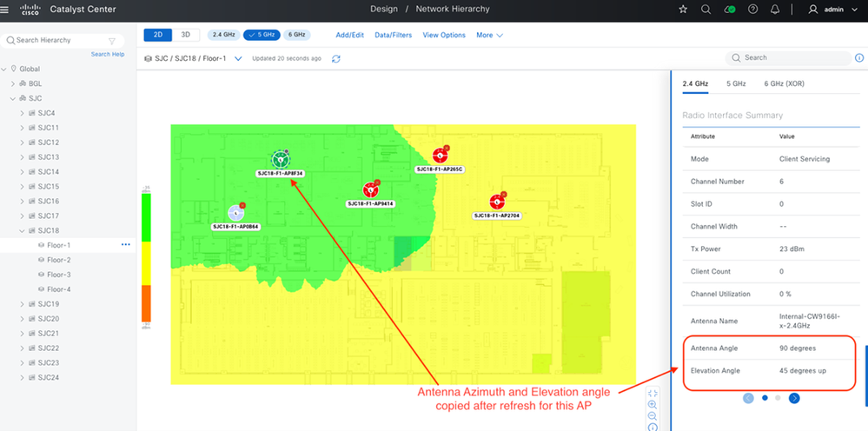The image size is (868, 431).
Task: Click the Design breadcrumb link
Action: pyautogui.click(x=384, y=9)
